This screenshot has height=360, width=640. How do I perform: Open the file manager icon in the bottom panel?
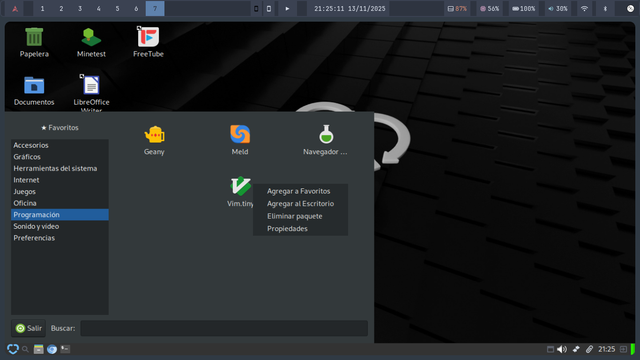click(38, 349)
